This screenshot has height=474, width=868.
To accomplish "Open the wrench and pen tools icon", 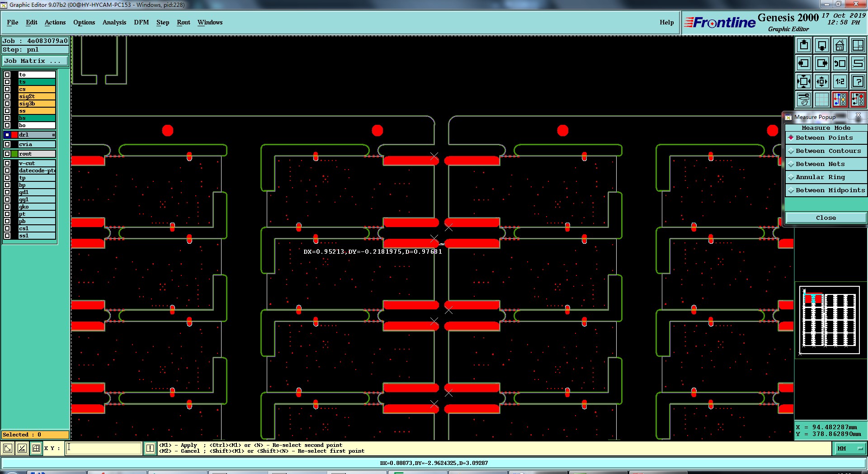I will pyautogui.click(x=804, y=100).
